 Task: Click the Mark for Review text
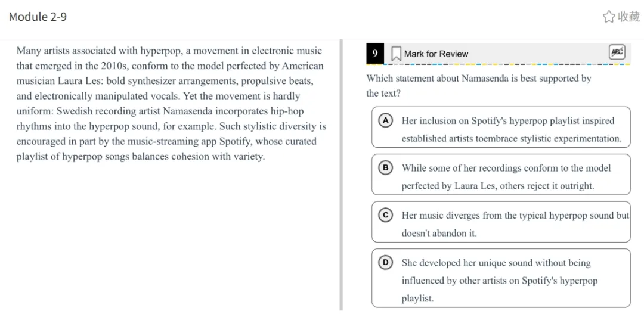point(436,54)
